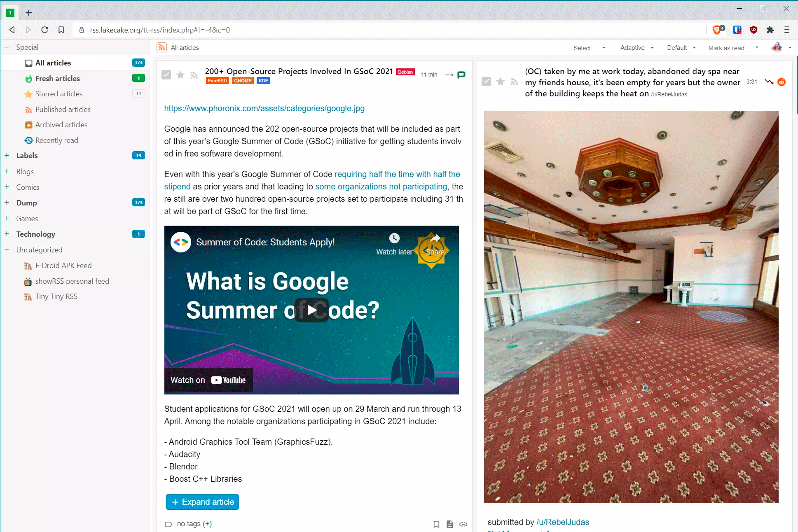Viewport: 798px width, 532px height.
Task: Open the browser extensions puzzle icon
Action: [x=770, y=30]
